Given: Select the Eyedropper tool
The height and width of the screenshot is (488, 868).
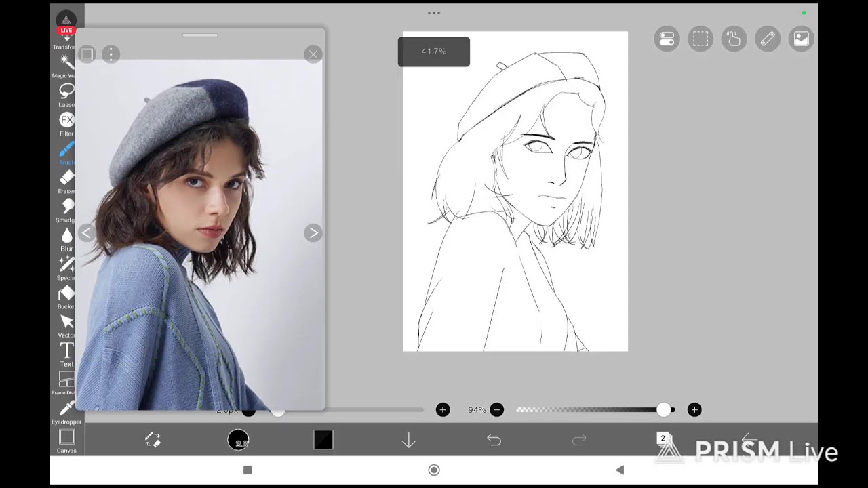Looking at the screenshot, I should pyautogui.click(x=66, y=411).
